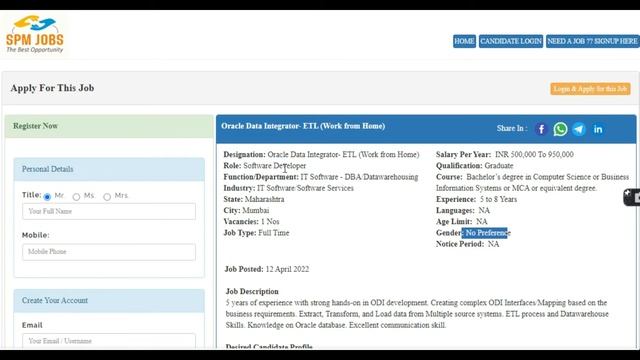The height and width of the screenshot is (360, 640).
Task: Click the State value Maharashtra
Action: [x=264, y=199]
